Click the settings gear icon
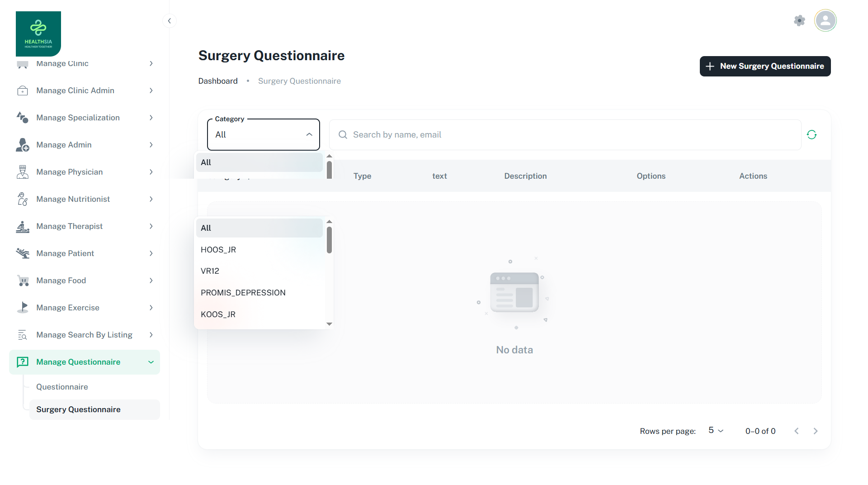This screenshot has height=485, width=868. point(799,21)
